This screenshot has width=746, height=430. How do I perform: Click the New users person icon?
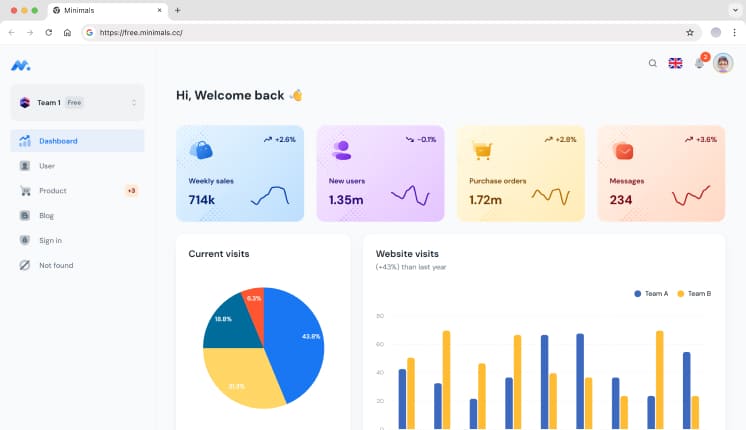(x=342, y=150)
